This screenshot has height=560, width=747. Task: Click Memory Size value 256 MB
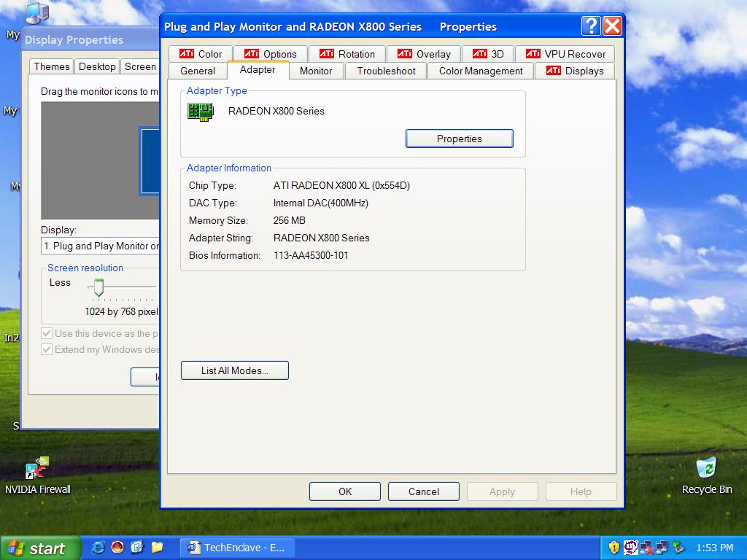(289, 220)
